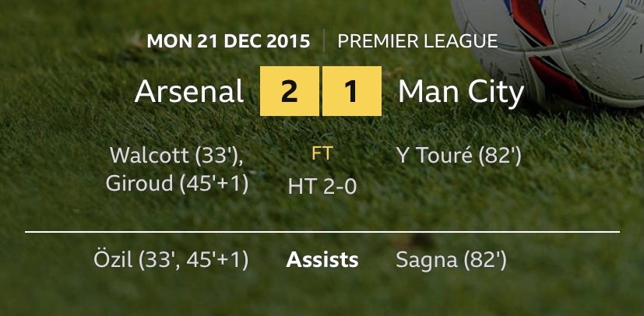
Task: Click the vertical separator beside the date
Action: [x=324, y=40]
